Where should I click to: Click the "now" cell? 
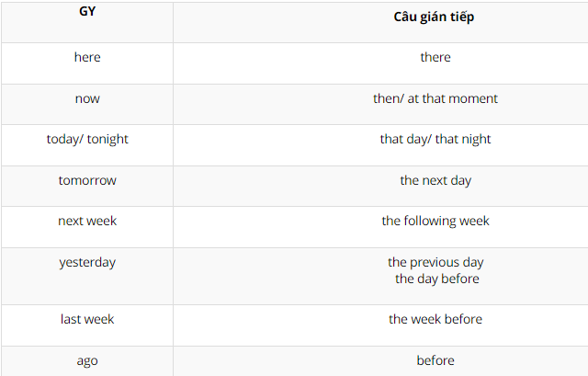coord(87,98)
